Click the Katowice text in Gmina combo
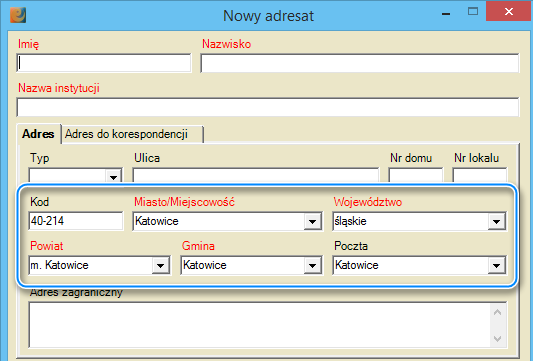 tap(205, 265)
